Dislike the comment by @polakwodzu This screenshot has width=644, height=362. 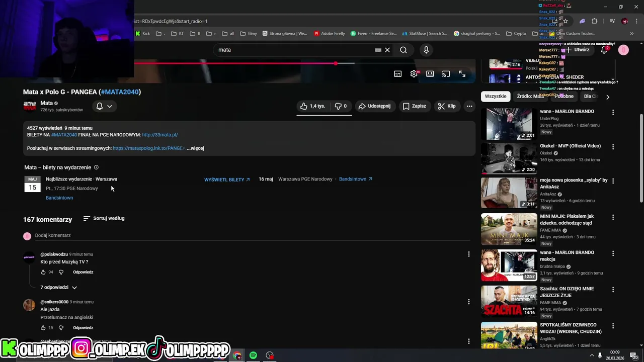coord(61,272)
